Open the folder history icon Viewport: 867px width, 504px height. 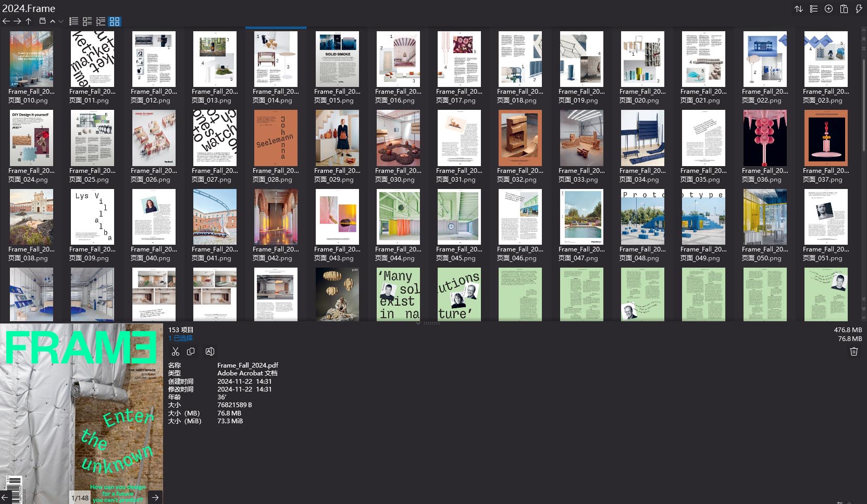pos(43,21)
